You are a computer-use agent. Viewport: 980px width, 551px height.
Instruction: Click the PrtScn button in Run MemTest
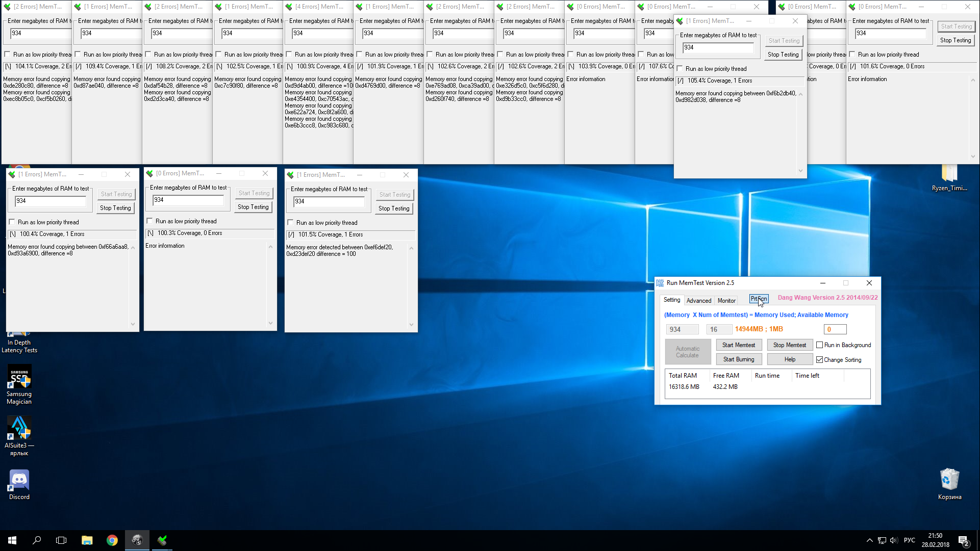758,299
